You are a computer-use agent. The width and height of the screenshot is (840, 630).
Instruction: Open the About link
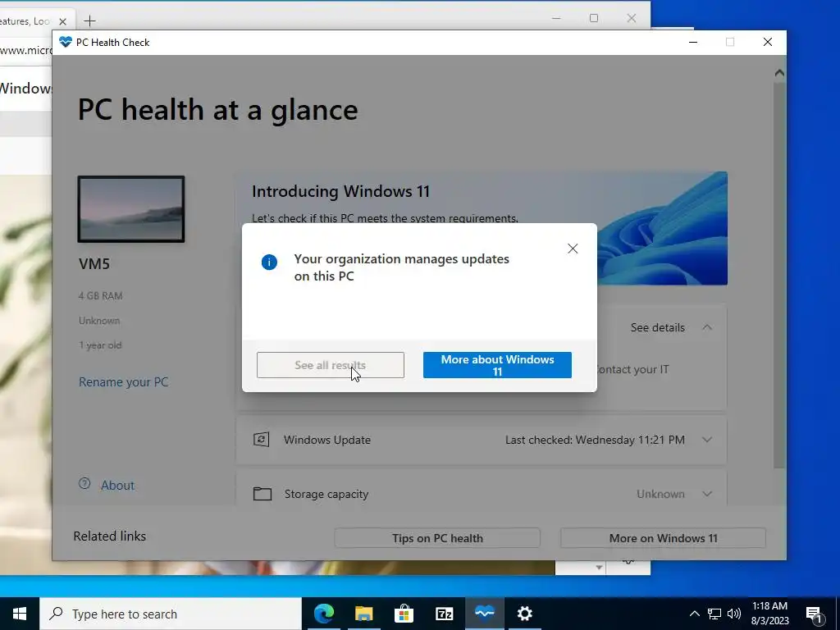pyautogui.click(x=118, y=486)
